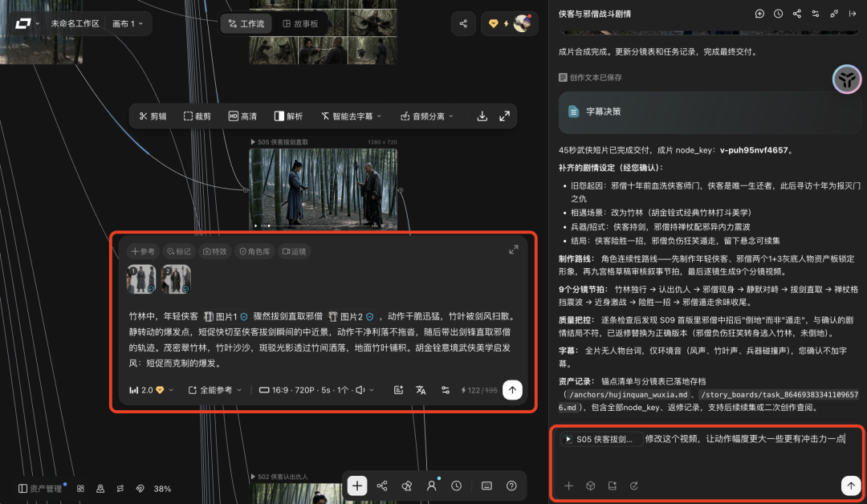Viewport: 867px width, 504px height.
Task: Click the 未命名工作区 workspace name
Action: click(x=75, y=24)
